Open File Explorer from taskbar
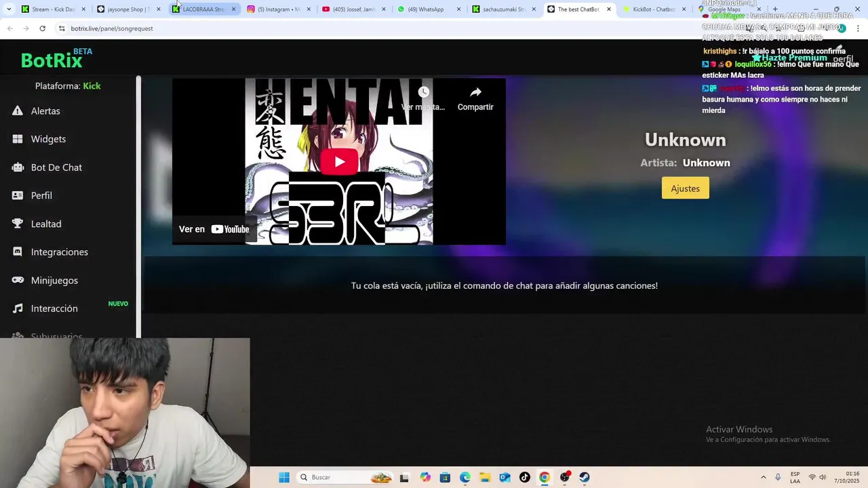The height and width of the screenshot is (488, 868). pos(485,477)
